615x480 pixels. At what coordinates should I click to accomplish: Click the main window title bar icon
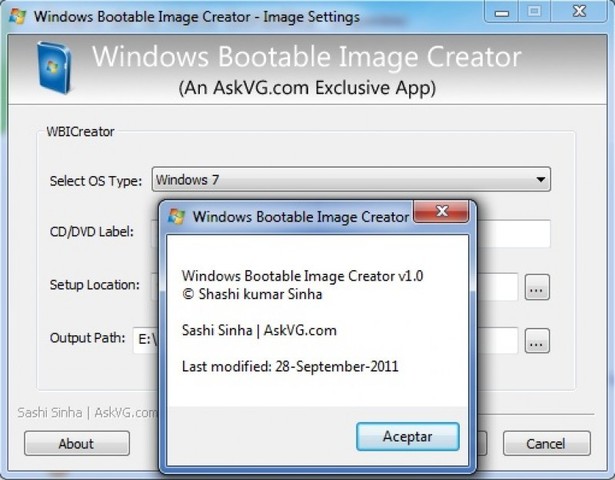click(17, 16)
